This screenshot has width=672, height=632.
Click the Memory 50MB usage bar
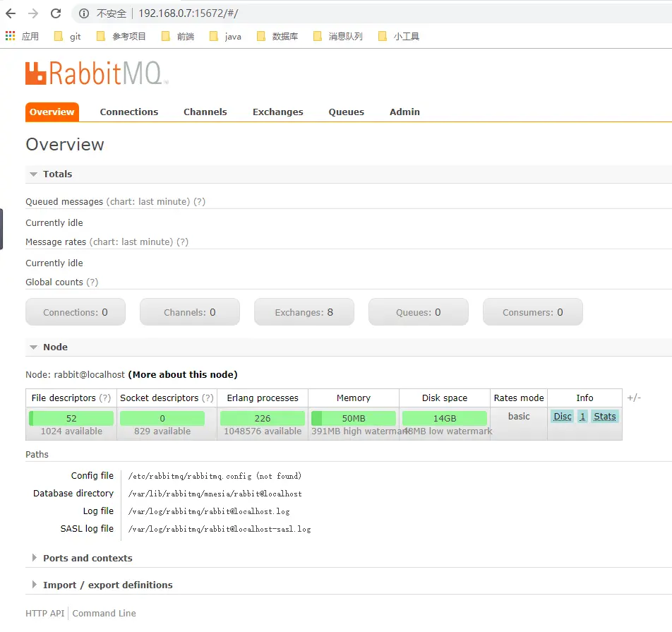tap(354, 418)
